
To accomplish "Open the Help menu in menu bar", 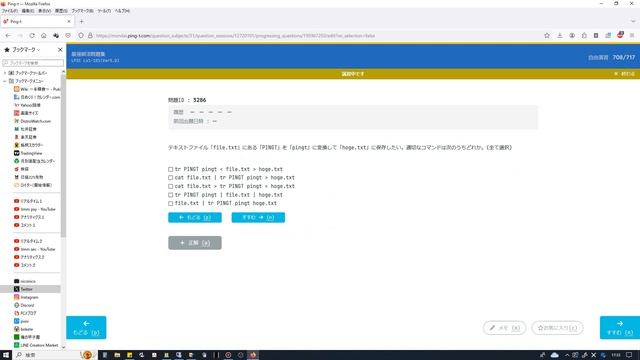I will pos(122,11).
